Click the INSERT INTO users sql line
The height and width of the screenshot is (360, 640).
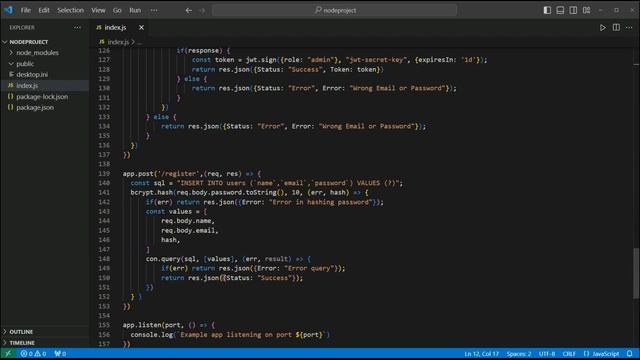coord(267,183)
